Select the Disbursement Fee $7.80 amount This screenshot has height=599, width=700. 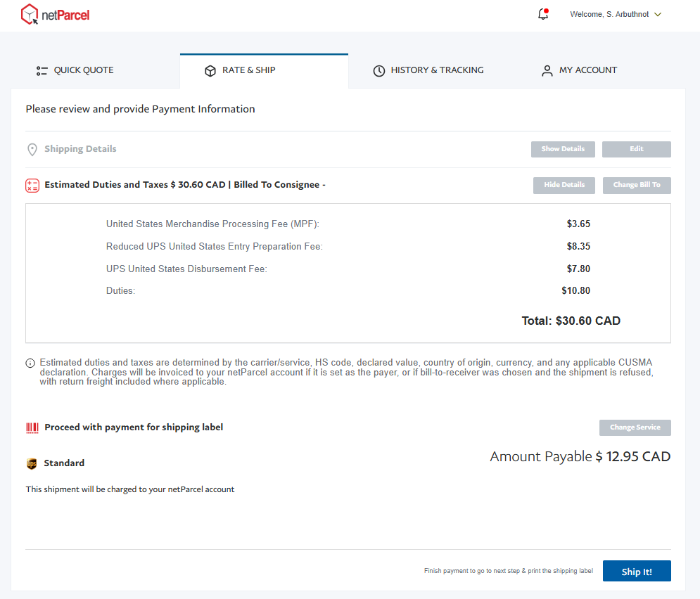pyautogui.click(x=578, y=269)
